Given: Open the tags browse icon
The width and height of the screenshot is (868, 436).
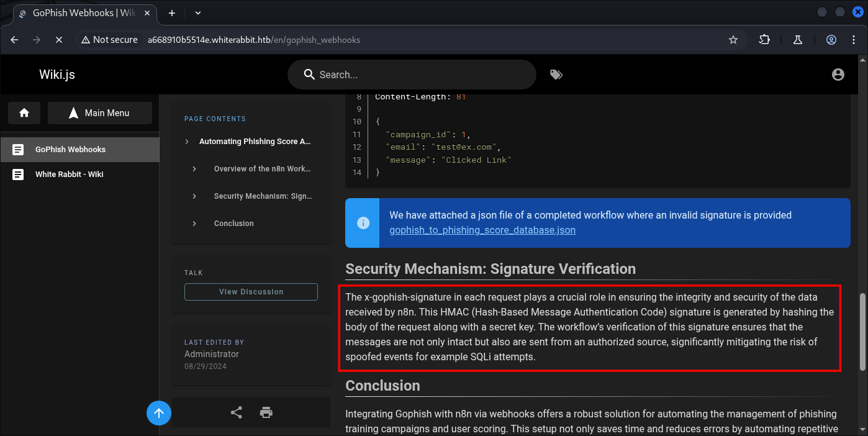Looking at the screenshot, I should [556, 75].
